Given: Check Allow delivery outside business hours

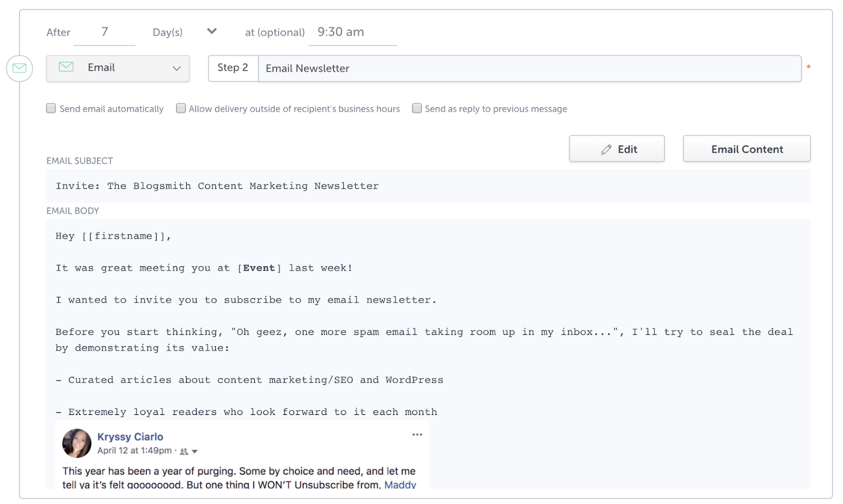Looking at the screenshot, I should click(x=181, y=108).
